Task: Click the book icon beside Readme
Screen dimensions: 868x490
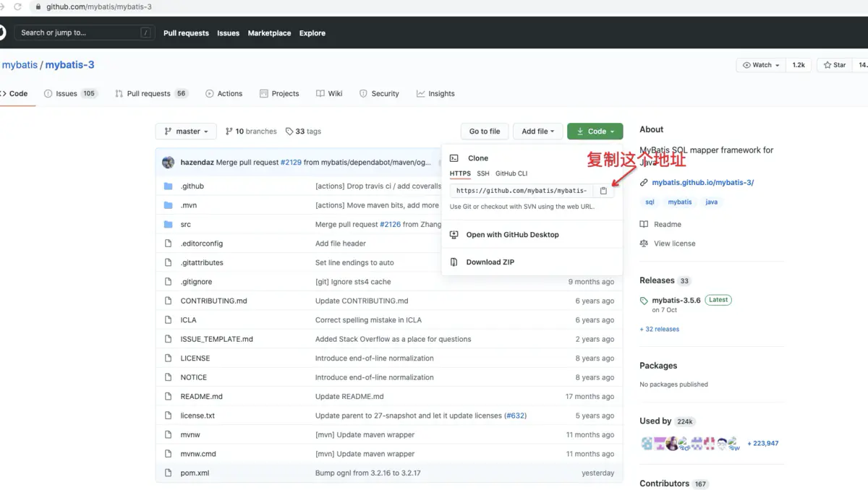Action: [644, 225]
